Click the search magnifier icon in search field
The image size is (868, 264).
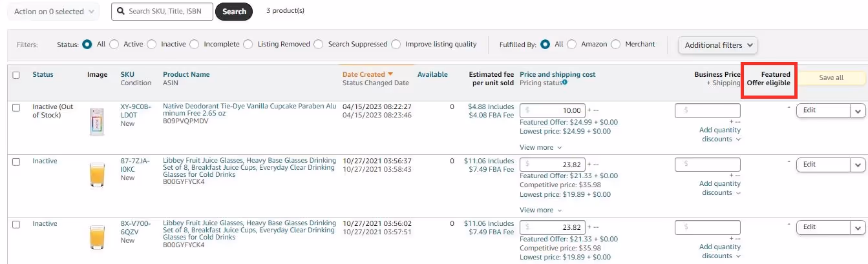click(121, 12)
